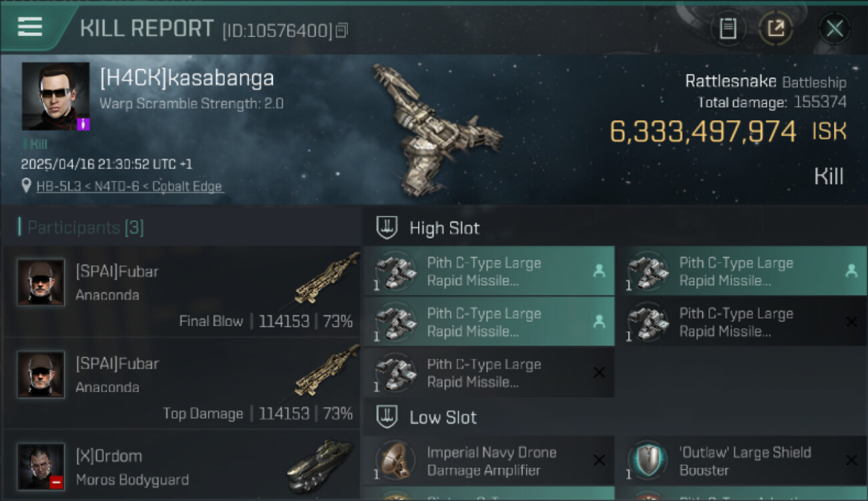Image resolution: width=868 pixels, height=501 pixels.
Task: Open the clipboard notes icon
Action: [728, 29]
